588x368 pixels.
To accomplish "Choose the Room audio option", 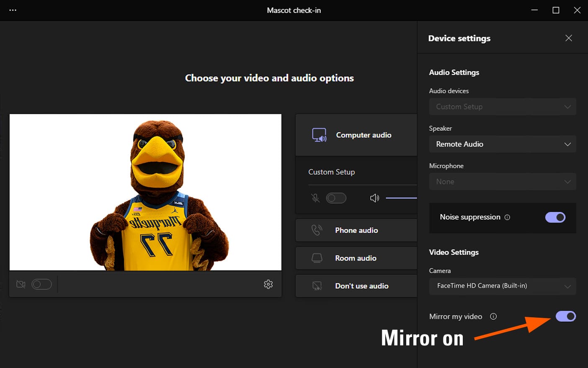I will click(x=356, y=258).
